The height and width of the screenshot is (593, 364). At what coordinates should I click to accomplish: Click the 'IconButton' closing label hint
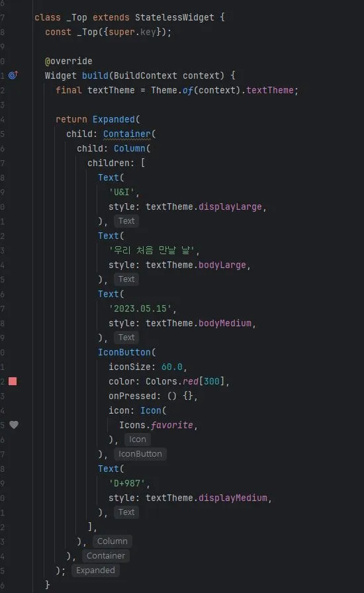pyautogui.click(x=140, y=454)
